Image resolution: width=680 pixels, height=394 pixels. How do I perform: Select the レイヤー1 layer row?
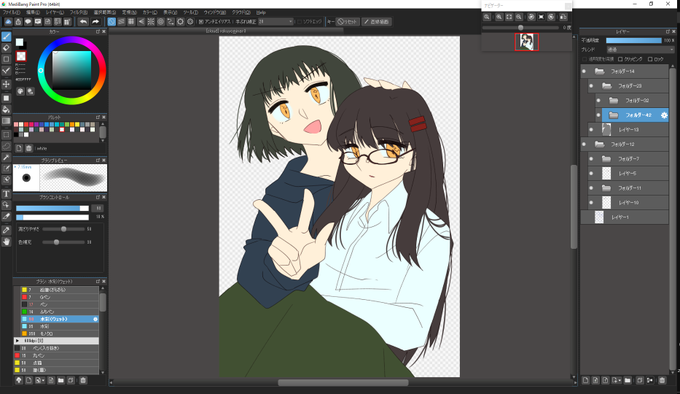(x=624, y=217)
